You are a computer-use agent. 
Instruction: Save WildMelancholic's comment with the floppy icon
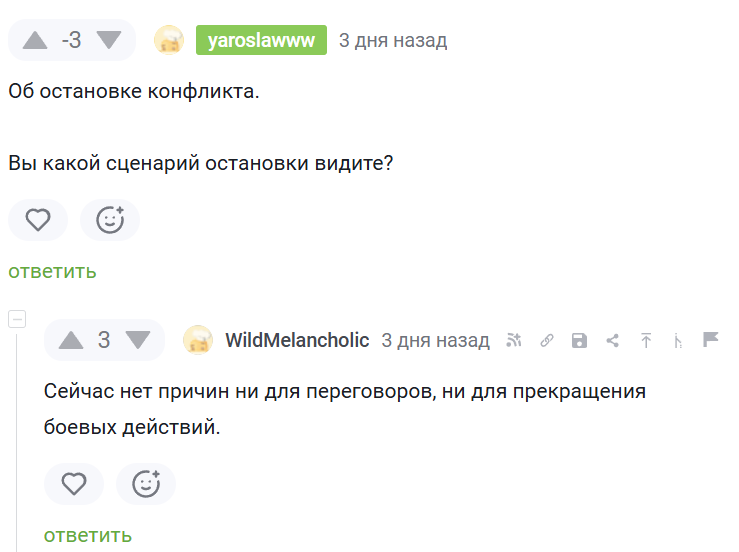click(579, 340)
